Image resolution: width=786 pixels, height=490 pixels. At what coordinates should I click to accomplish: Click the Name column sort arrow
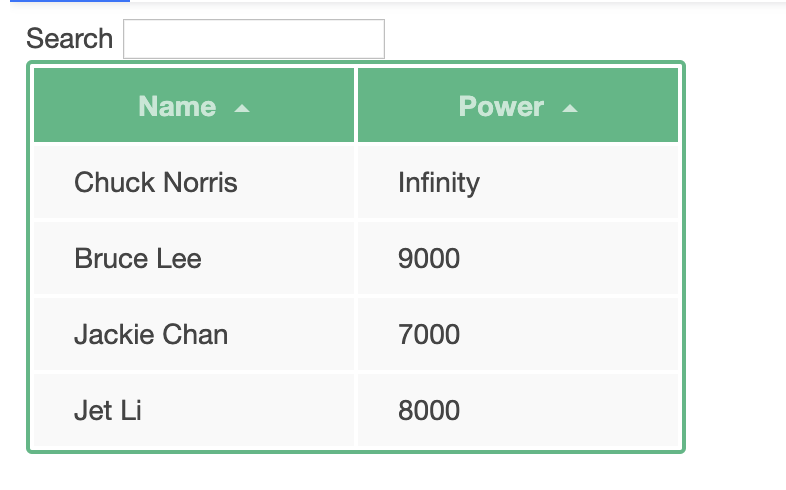(241, 108)
